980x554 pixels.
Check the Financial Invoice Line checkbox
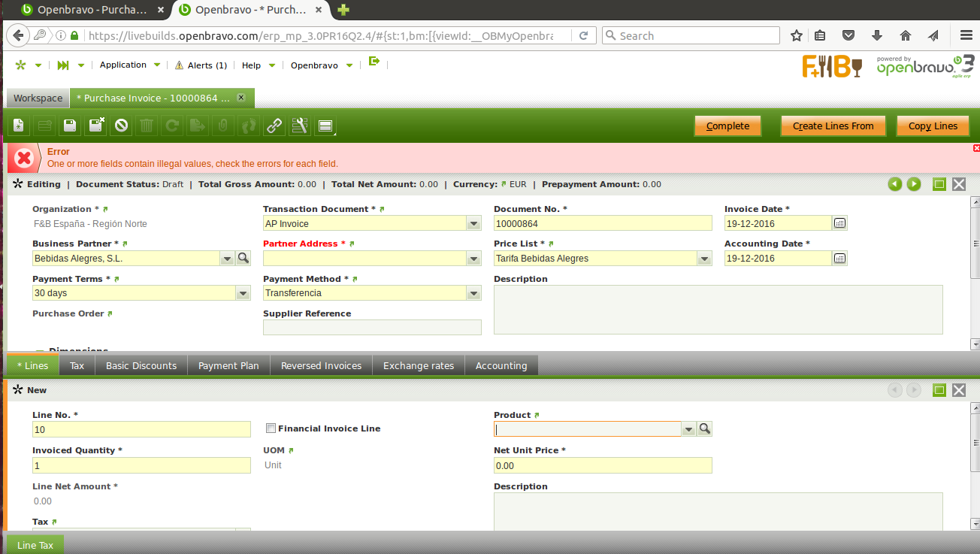[271, 428]
